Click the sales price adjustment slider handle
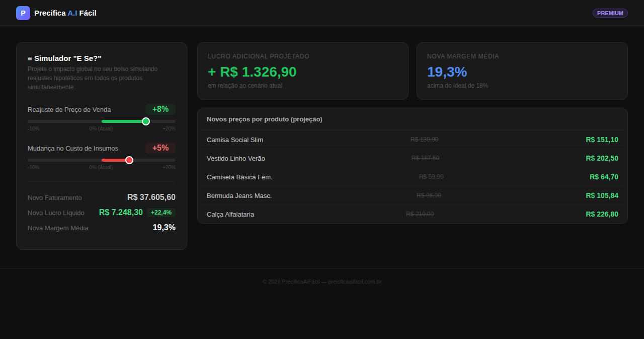The width and height of the screenshot is (644, 339). pos(146,121)
